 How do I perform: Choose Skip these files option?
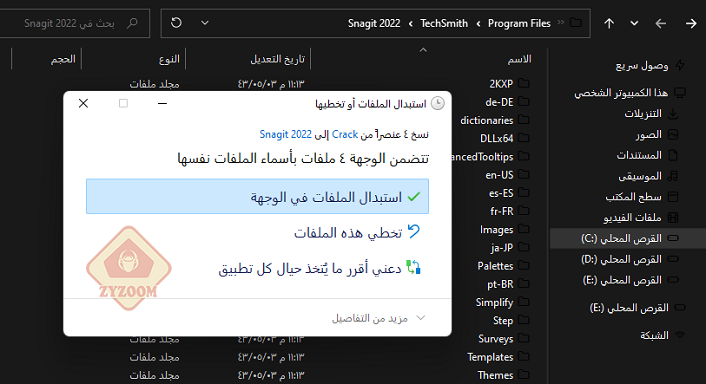click(x=357, y=232)
